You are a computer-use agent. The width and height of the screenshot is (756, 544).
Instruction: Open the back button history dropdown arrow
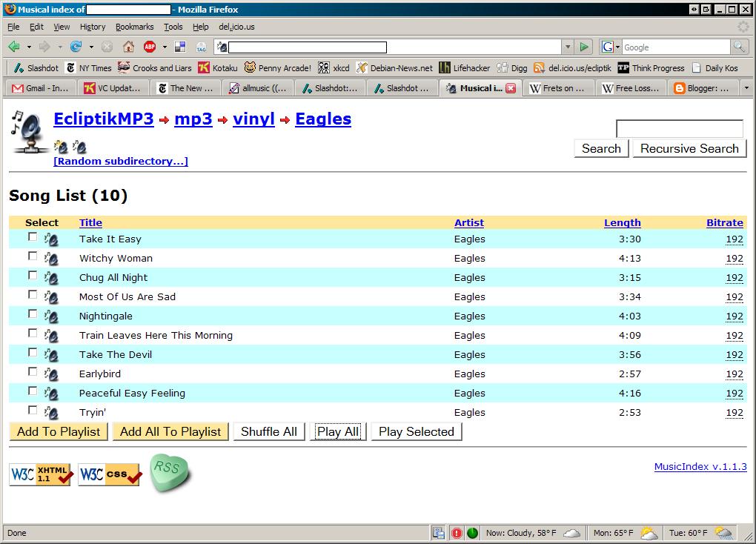click(28, 47)
